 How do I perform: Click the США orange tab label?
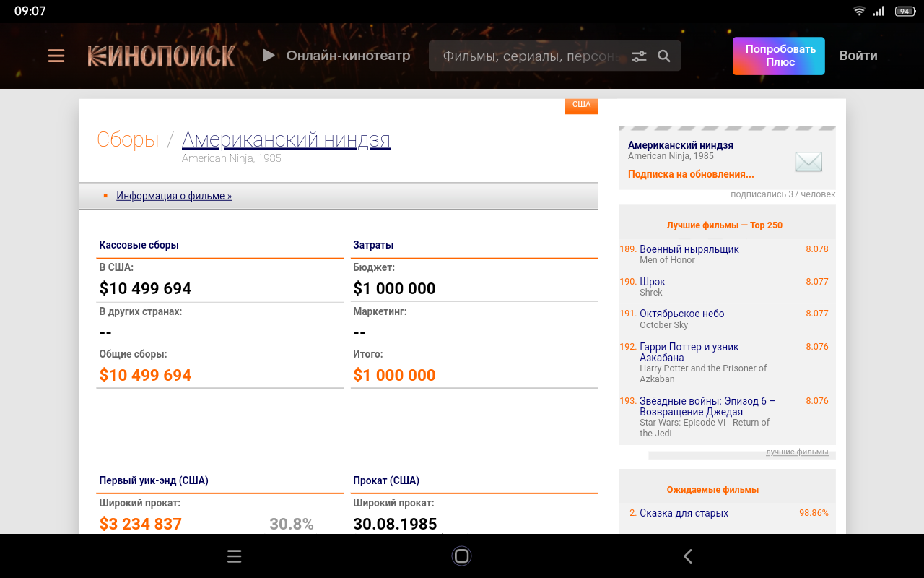[x=581, y=105]
